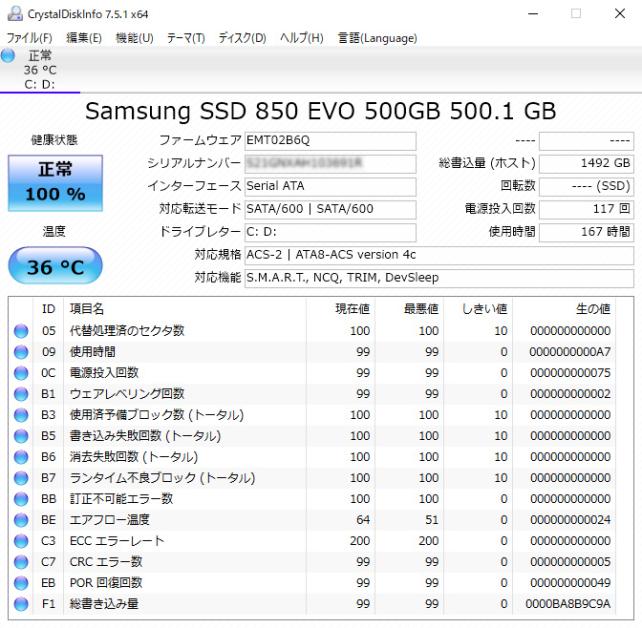Click status orb for attribute B1

tap(21, 394)
